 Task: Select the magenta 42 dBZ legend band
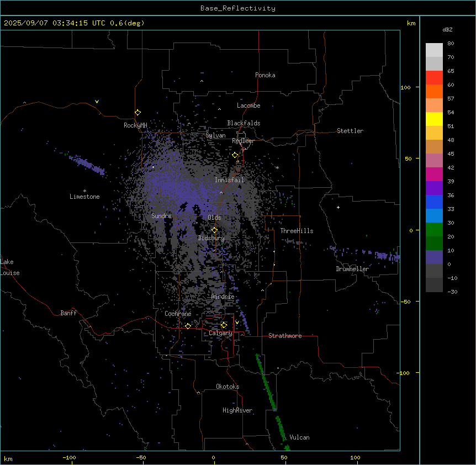click(x=434, y=174)
